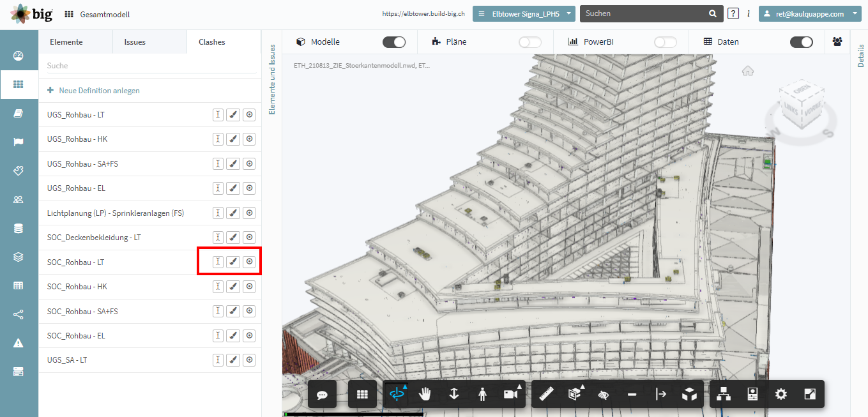Expand the Details side panel
The width and height of the screenshot is (868, 417).
pos(860,56)
